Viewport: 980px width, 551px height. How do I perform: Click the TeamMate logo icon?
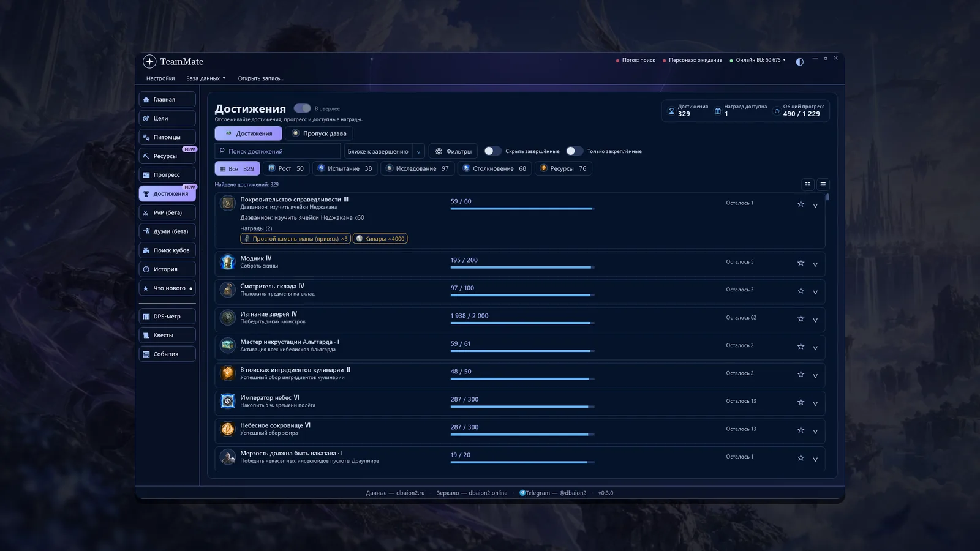coord(149,61)
